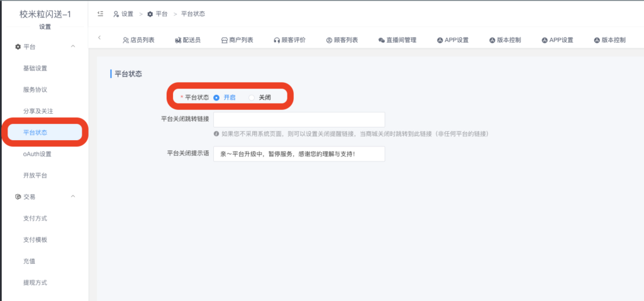
Task: Click the gear icon beside 平台 breadcrumb
Action: (150, 14)
